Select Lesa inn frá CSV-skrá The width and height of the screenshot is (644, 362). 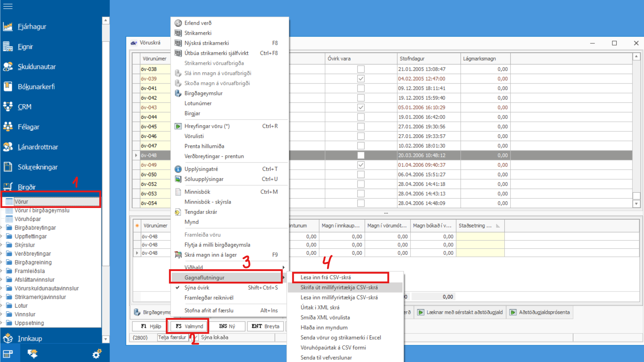tap(325, 277)
